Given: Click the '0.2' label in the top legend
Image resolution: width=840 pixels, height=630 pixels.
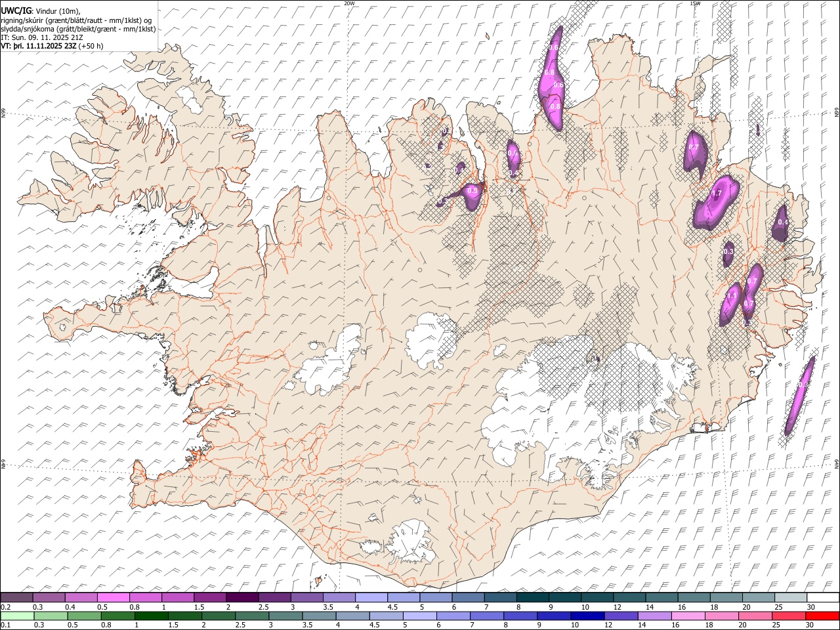Looking at the screenshot, I should 6,606.
